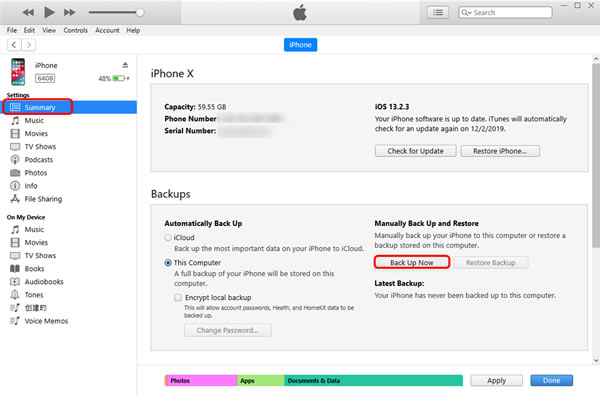
Task: Open Photos in the sidebar
Action: coord(69,173)
